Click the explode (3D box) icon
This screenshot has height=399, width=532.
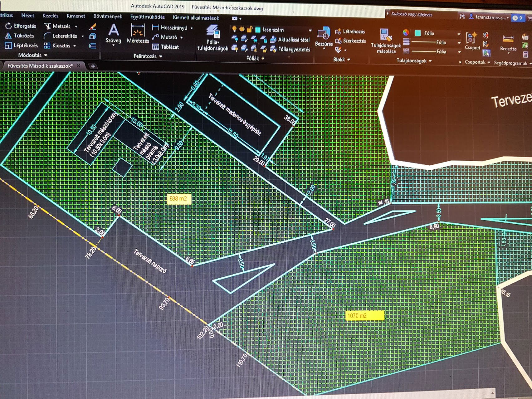coord(93,36)
